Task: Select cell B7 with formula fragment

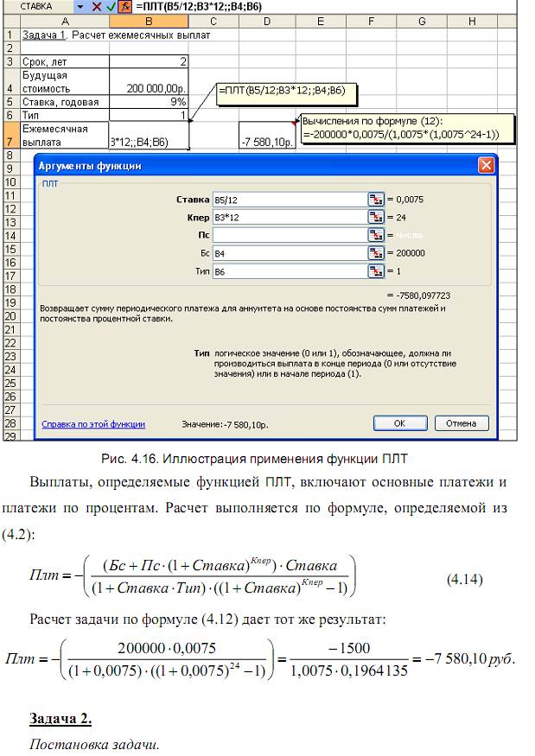Action: click(x=149, y=136)
